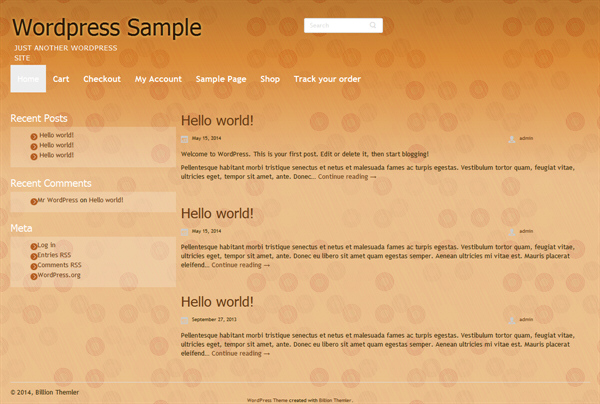Open Sample Page in navigation

coord(221,79)
